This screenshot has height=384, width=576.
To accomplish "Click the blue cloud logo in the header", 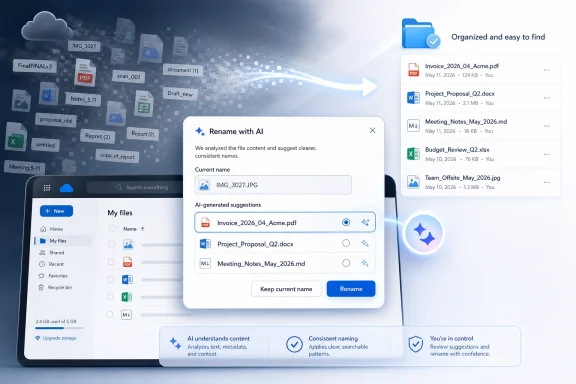I will 66,188.
